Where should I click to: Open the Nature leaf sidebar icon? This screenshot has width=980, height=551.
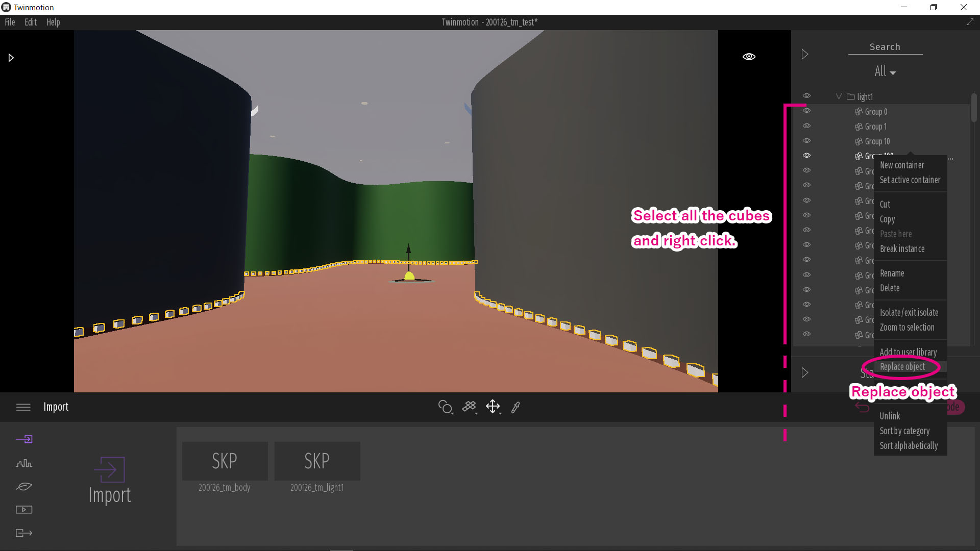[24, 487]
